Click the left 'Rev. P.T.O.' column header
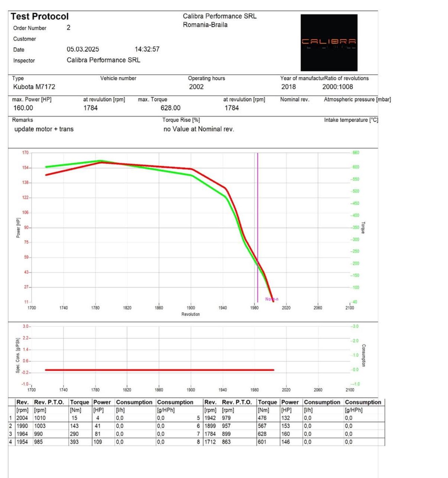448x478 pixels. pos(49,402)
